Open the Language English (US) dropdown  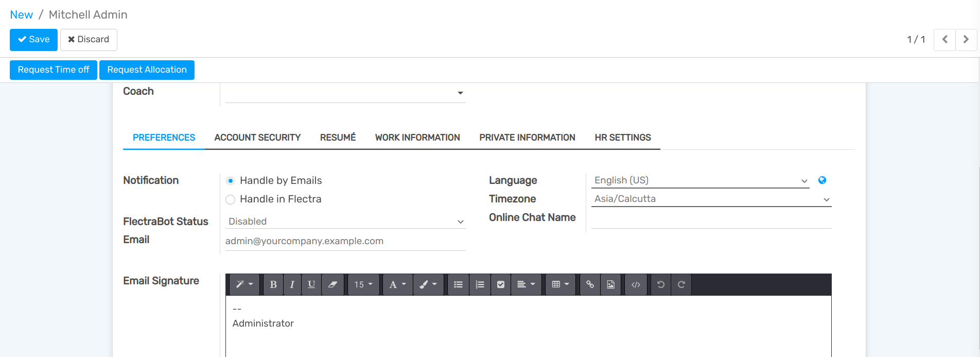point(700,180)
